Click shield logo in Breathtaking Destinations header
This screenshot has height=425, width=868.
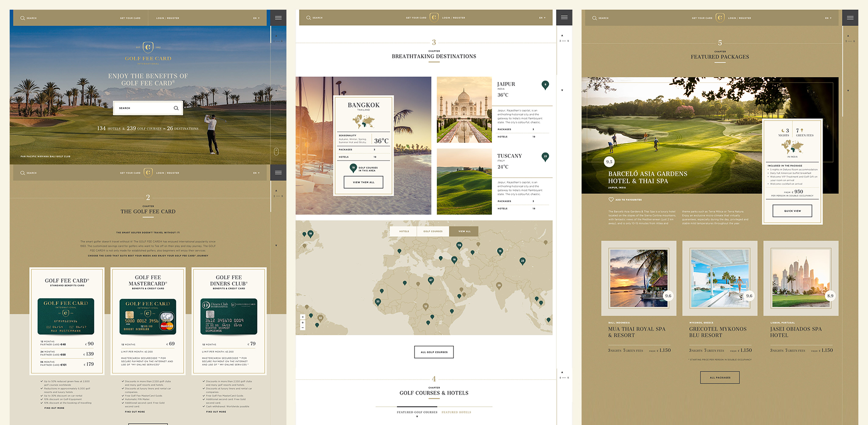click(434, 17)
